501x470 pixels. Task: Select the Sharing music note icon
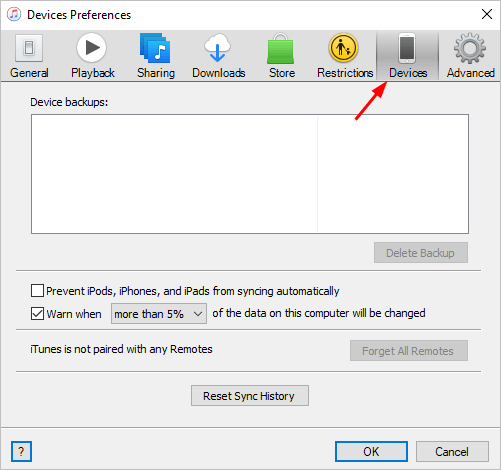pos(155,48)
